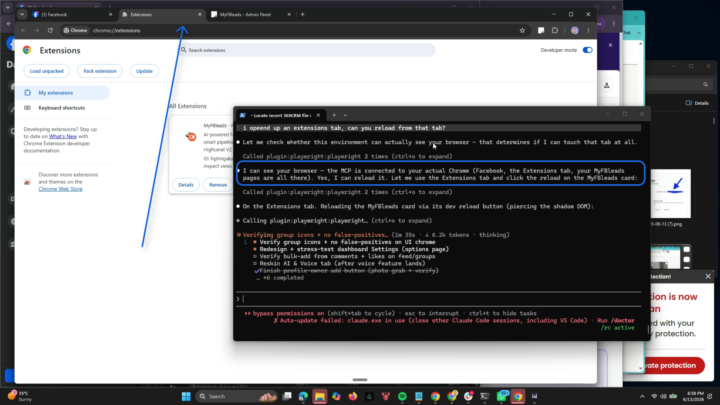Click the /rc active status text
The image size is (720, 405).
click(618, 328)
